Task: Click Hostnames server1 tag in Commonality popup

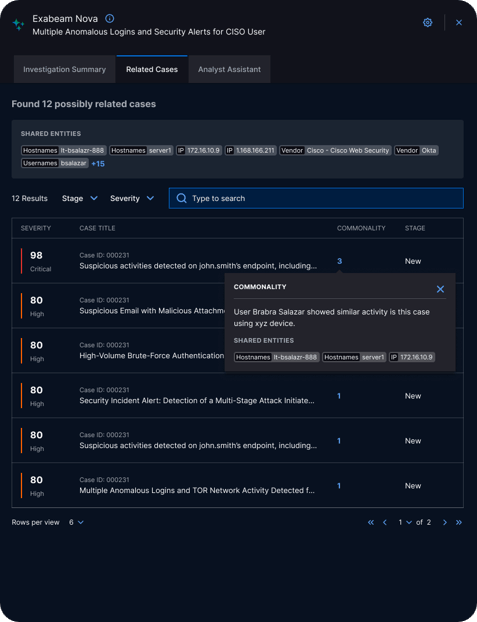Action: (x=354, y=357)
